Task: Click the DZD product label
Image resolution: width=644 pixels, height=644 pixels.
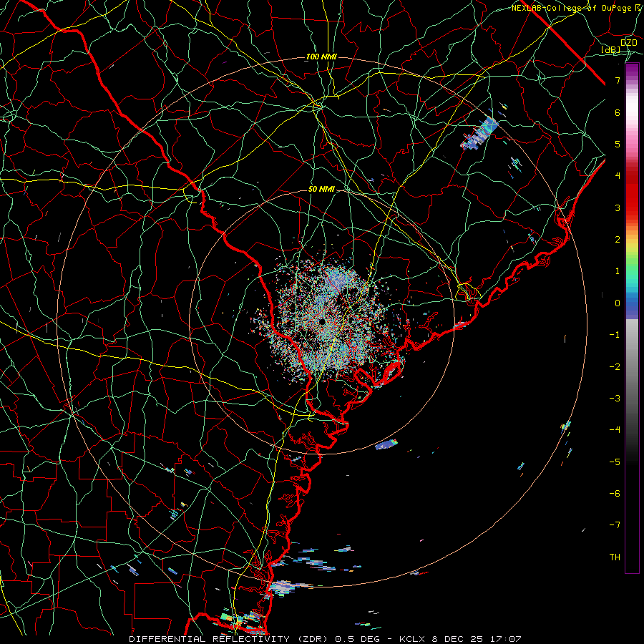Action: click(628, 43)
